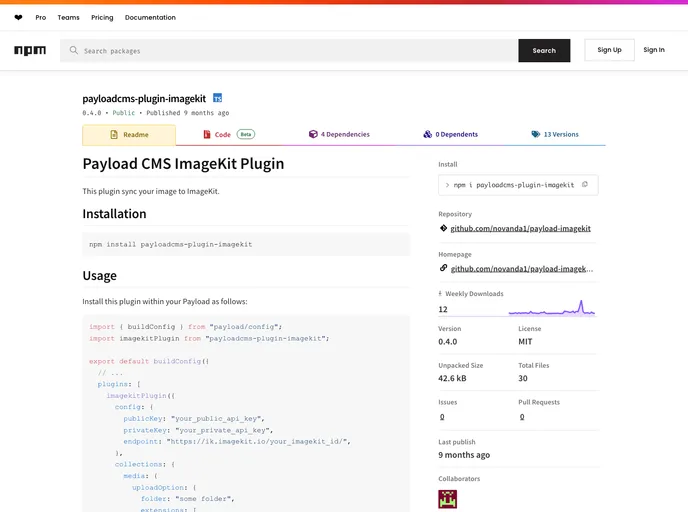Screen dimensions: 688x512
Task: Click the 'Collaborators' label
Action: coord(459,479)
